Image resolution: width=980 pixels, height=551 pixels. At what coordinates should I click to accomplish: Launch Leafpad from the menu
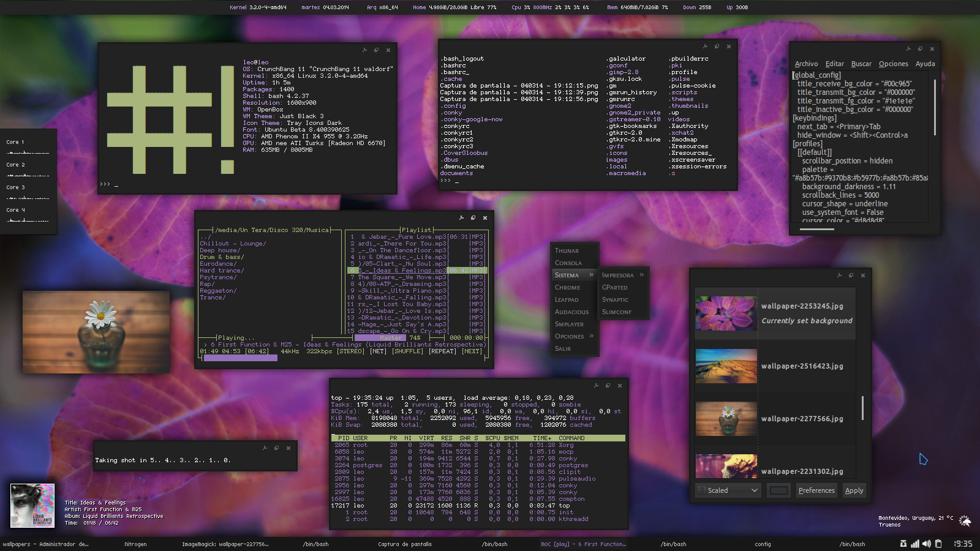coord(575,299)
